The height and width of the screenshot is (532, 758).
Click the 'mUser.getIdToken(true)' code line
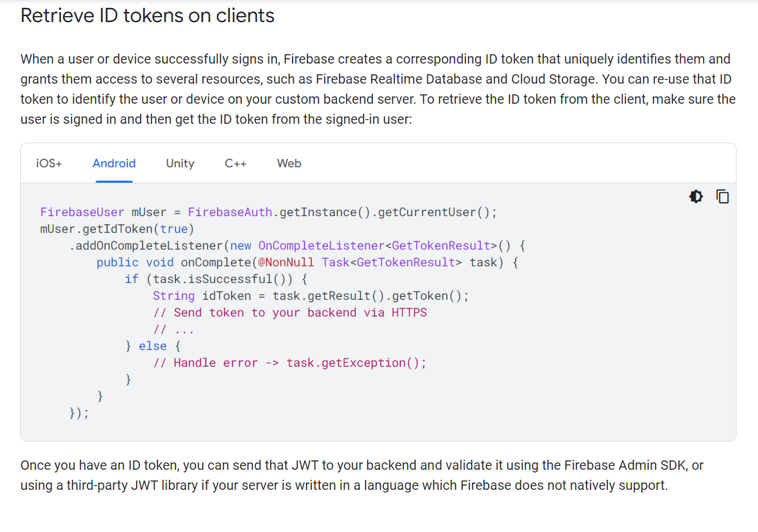point(117,229)
